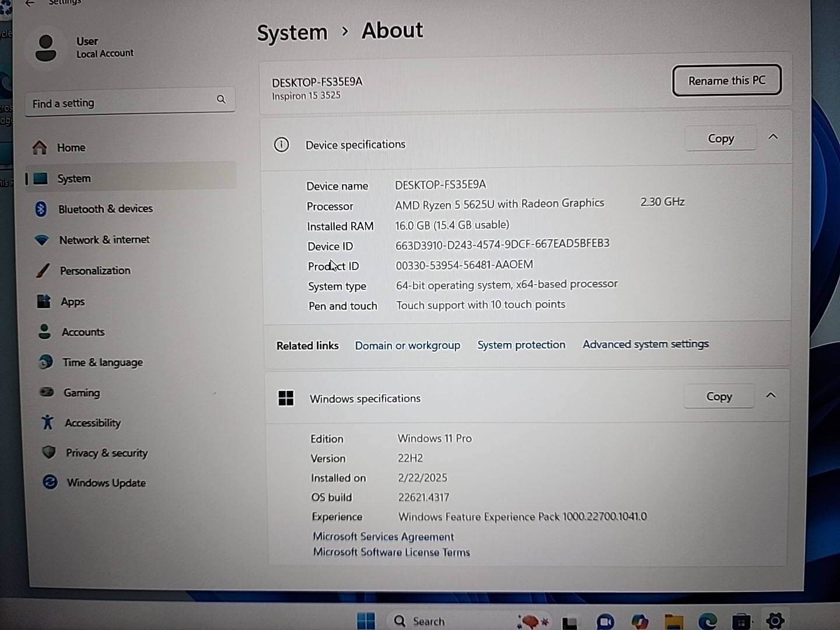The width and height of the screenshot is (840, 630).
Task: Click the System breadcrumb in the header
Action: pyautogui.click(x=292, y=33)
